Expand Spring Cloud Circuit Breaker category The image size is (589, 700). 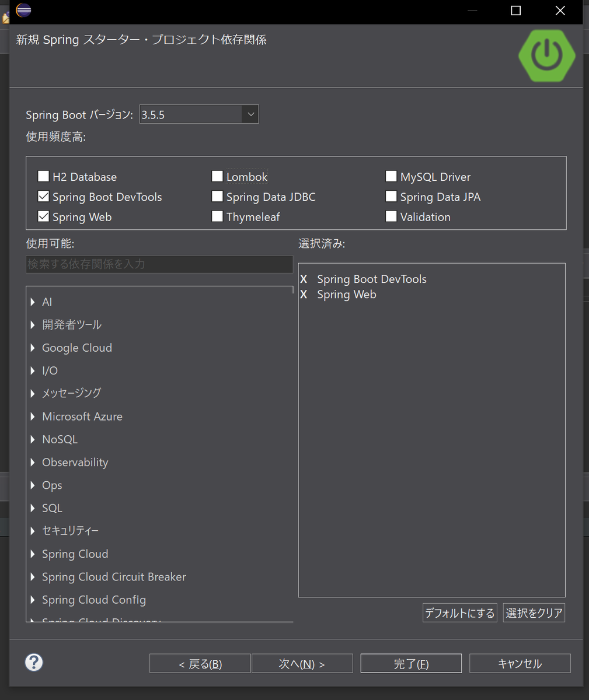(33, 577)
